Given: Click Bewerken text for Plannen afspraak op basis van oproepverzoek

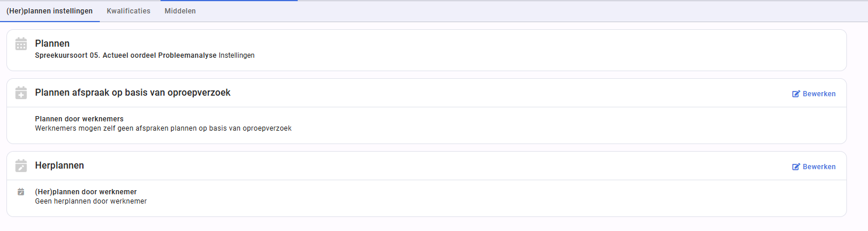Looking at the screenshot, I should click(819, 94).
